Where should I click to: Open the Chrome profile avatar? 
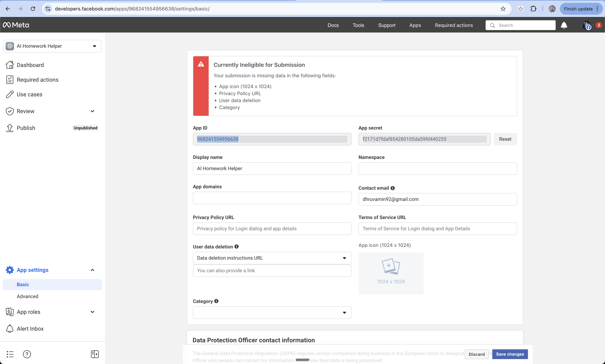click(x=552, y=9)
